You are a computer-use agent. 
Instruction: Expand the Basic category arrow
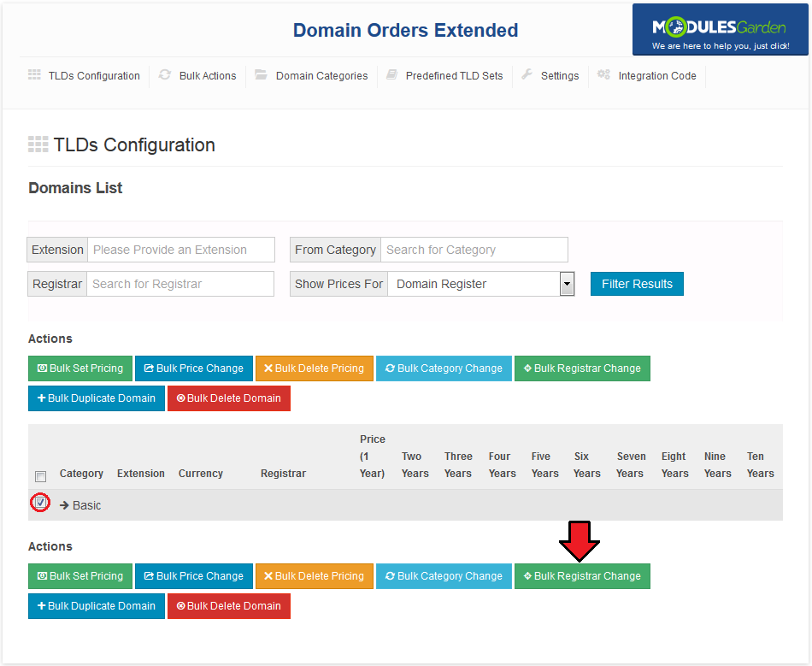pyautogui.click(x=64, y=505)
